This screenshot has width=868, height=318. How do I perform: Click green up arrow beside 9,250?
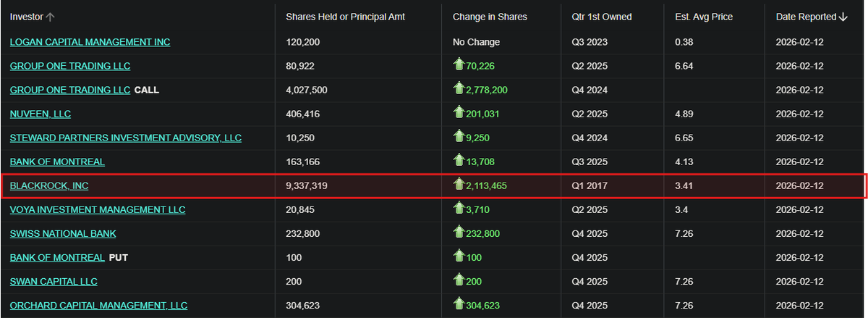click(458, 138)
